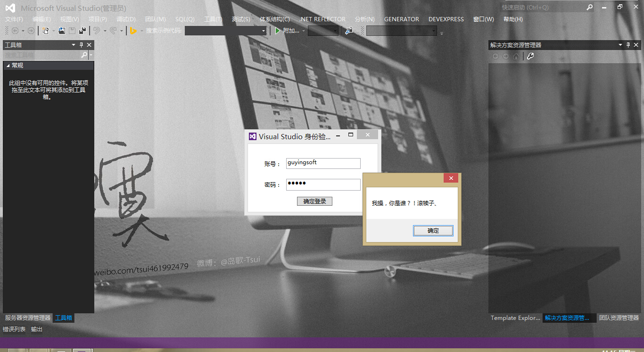Click the 确定登录 button
Image resolution: width=644 pixels, height=352 pixels.
tap(314, 201)
